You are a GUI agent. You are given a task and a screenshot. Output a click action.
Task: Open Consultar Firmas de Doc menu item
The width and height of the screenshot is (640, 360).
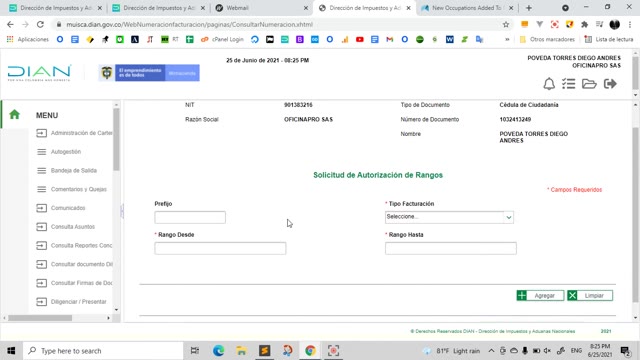click(x=74, y=283)
